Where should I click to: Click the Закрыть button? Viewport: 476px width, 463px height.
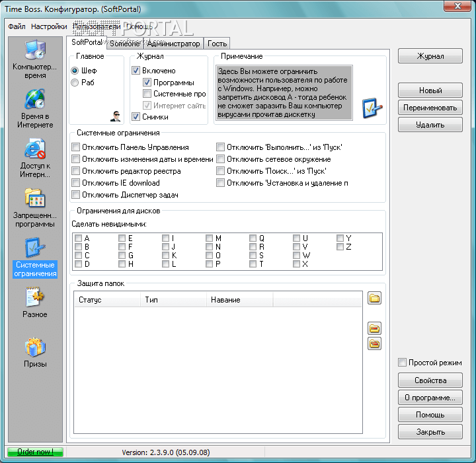click(x=430, y=432)
